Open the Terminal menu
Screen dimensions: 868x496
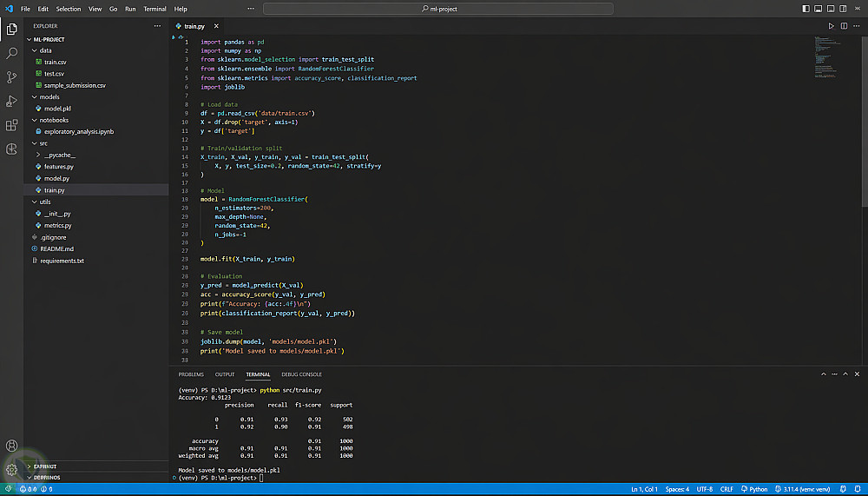coord(155,9)
